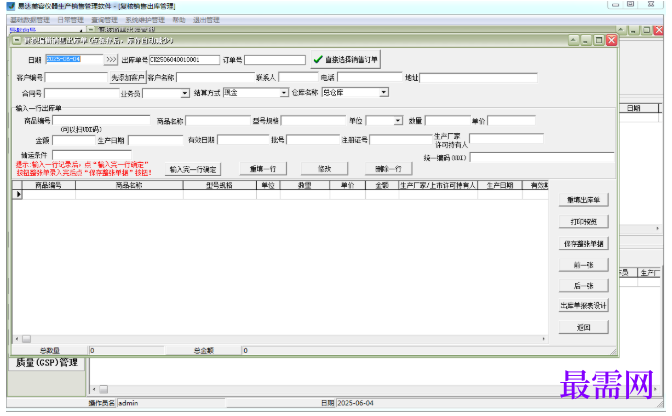Click the green-check 直接选择销售订单 button
The height and width of the screenshot is (416, 672).
click(x=345, y=60)
